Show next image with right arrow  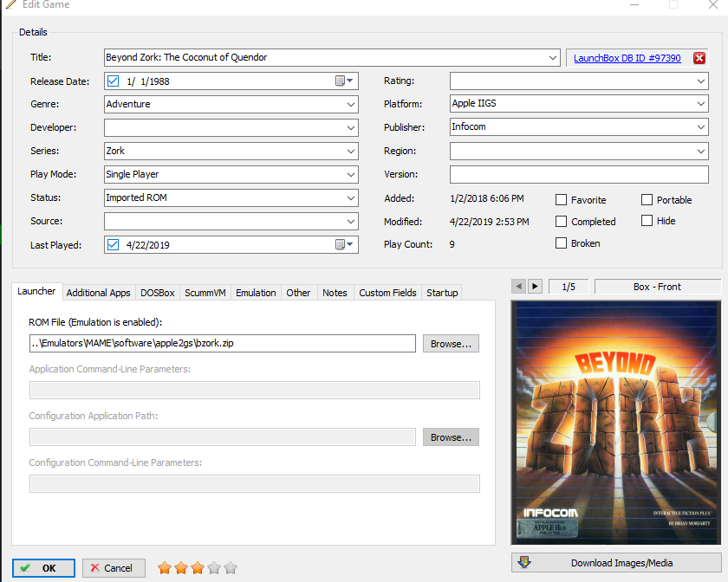[535, 287]
